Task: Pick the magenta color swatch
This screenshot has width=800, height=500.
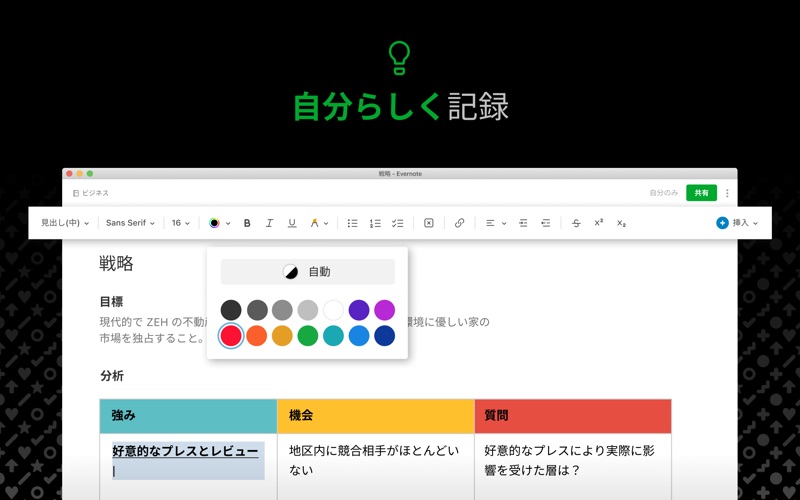Action: [x=385, y=310]
